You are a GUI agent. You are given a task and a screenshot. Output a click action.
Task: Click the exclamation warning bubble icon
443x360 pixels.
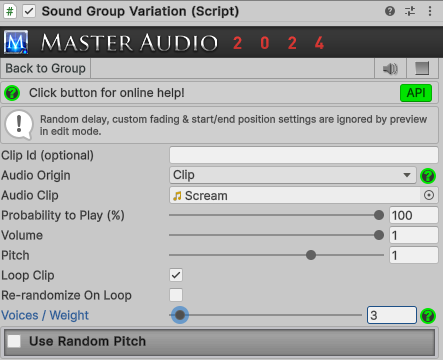point(19,125)
